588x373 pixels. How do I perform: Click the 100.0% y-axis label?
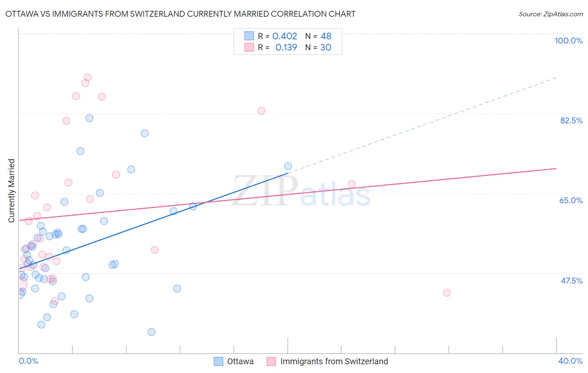tap(568, 41)
